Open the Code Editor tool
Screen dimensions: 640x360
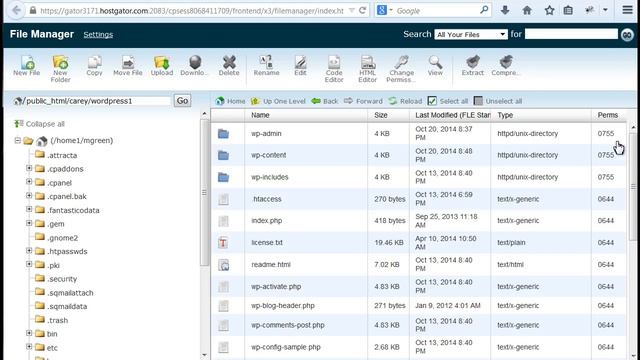[334, 69]
